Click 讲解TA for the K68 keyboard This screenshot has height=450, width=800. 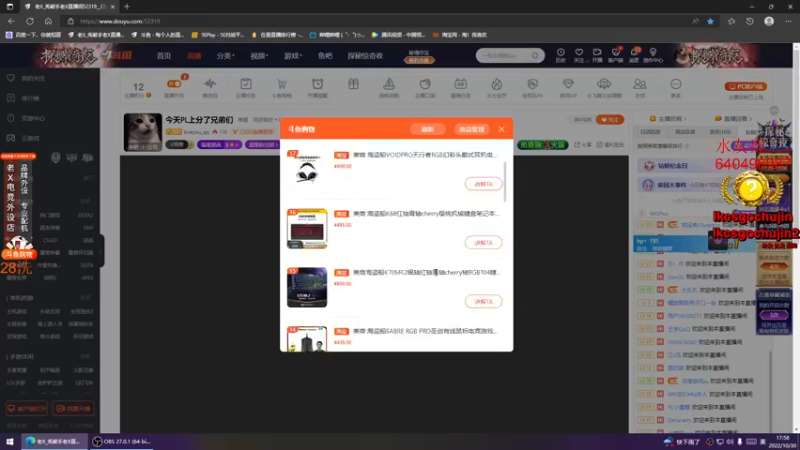[x=483, y=242]
